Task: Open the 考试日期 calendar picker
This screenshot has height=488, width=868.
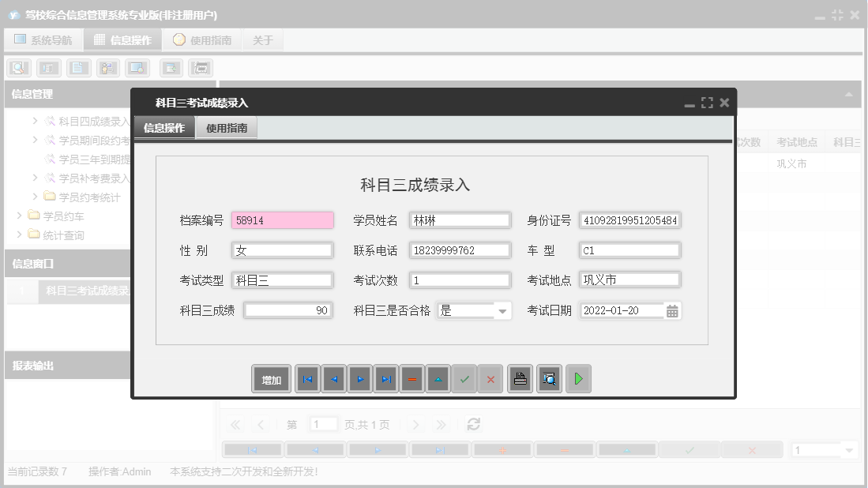Action: (673, 310)
